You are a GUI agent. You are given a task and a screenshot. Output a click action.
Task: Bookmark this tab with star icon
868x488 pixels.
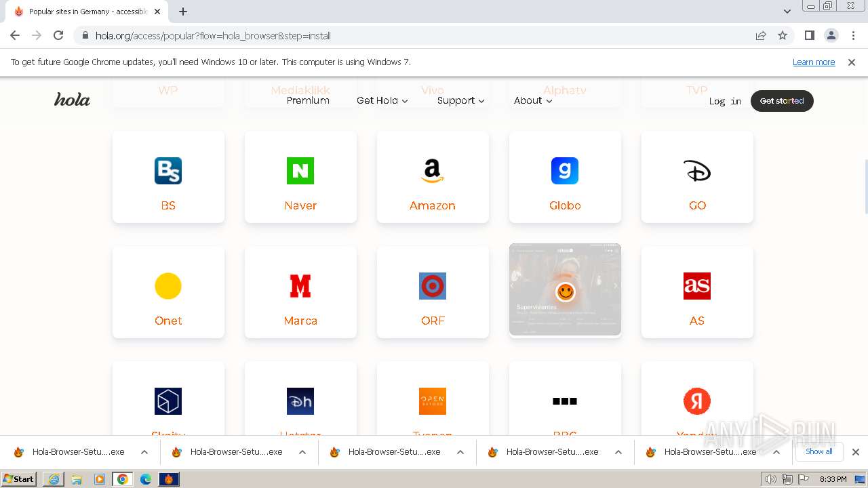click(783, 35)
